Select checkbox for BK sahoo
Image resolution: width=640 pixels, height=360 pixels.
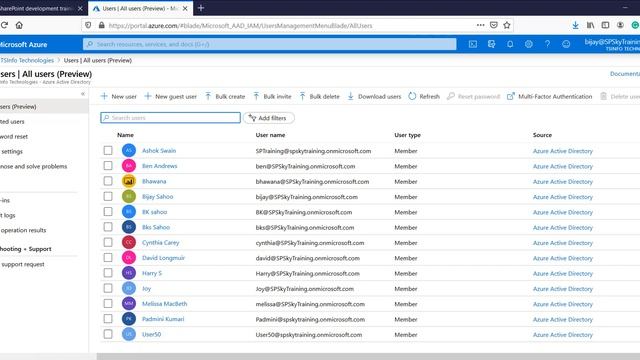108,212
